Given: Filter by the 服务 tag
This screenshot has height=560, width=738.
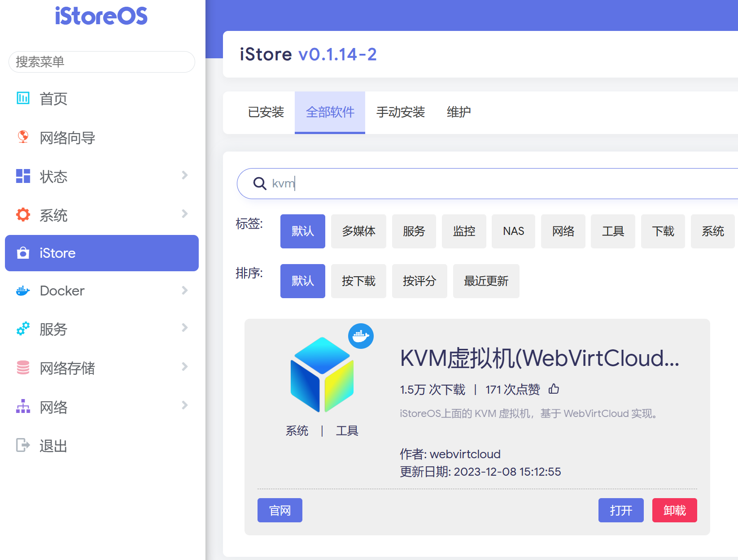Looking at the screenshot, I should coord(414,231).
